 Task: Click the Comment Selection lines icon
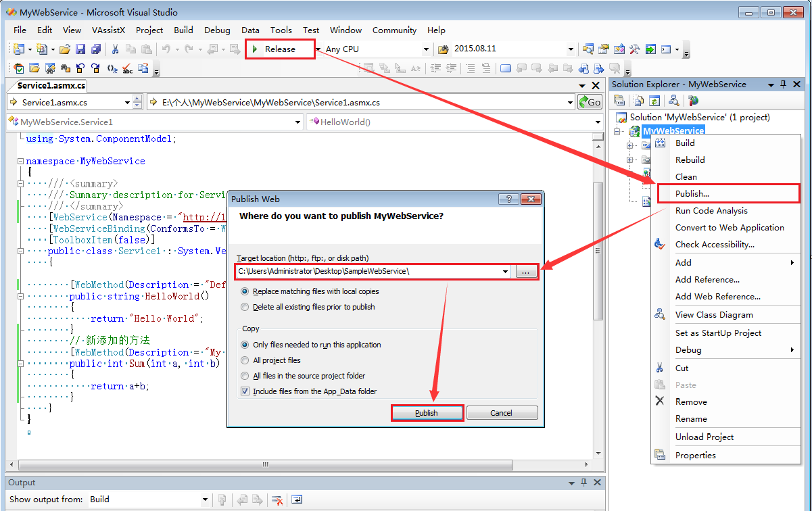(x=470, y=68)
